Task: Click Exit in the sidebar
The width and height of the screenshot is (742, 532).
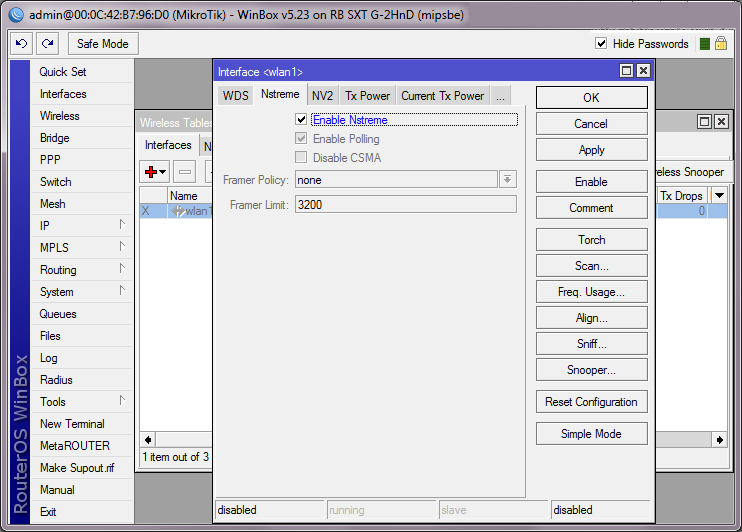Action: click(81, 512)
